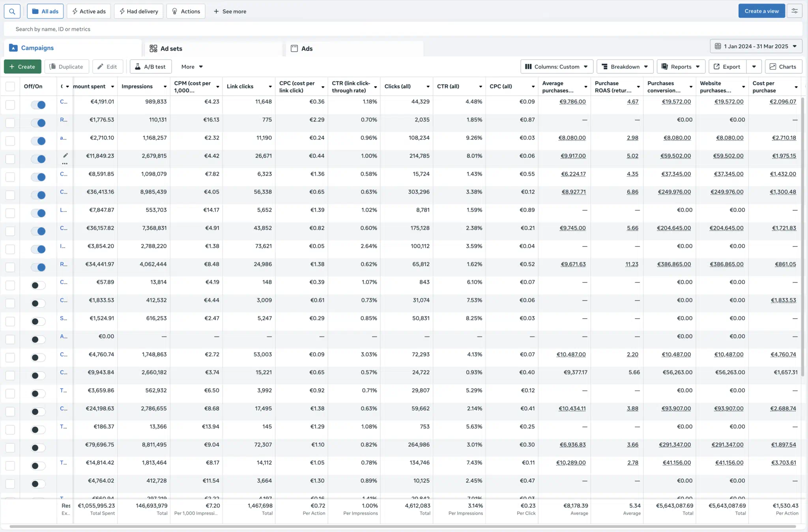Click the magnifier search icon
The height and width of the screenshot is (532, 808).
coord(12,11)
